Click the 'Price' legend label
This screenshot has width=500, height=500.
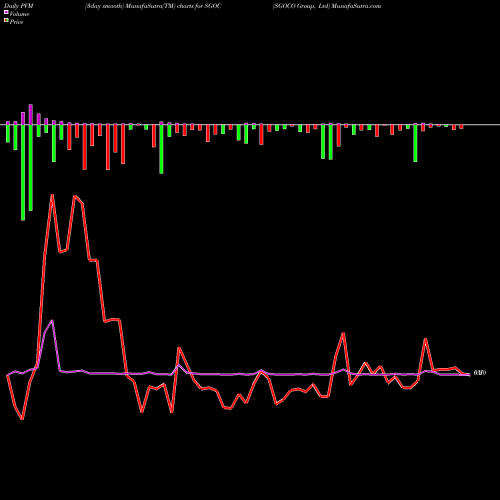click(16, 22)
